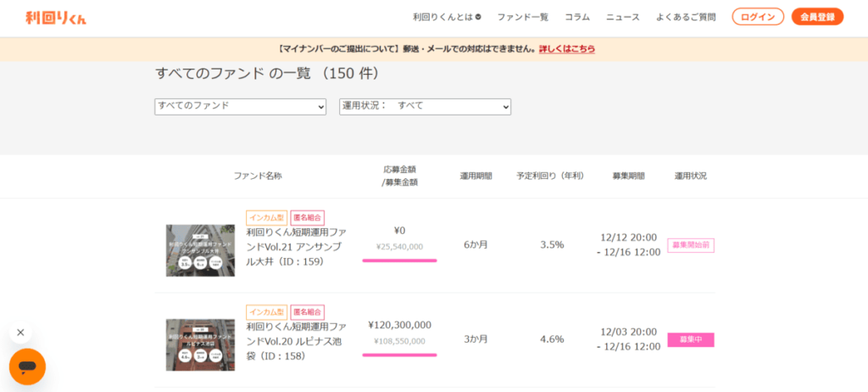Screen dimensions: 868x392
Task: Click the 募集開始前 status badge
Action: (x=690, y=245)
